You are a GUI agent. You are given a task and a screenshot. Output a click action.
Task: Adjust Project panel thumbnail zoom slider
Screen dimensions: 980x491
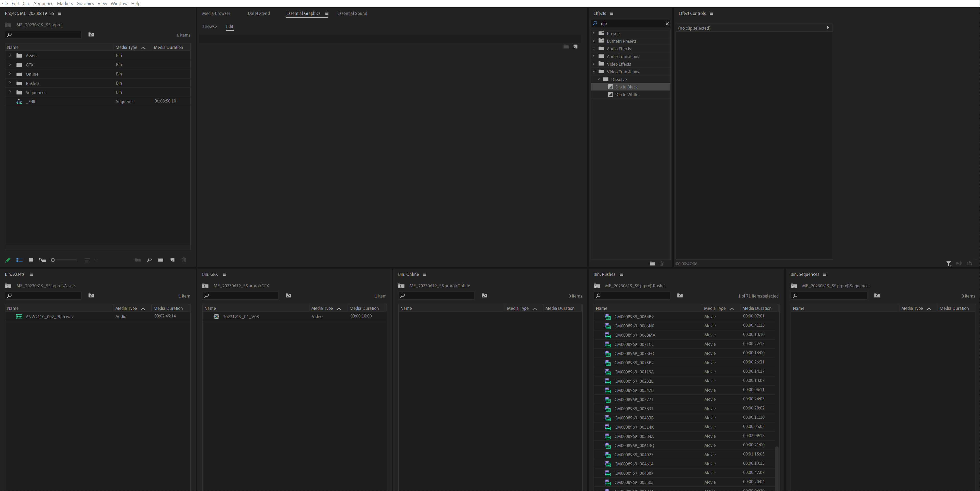click(53, 260)
